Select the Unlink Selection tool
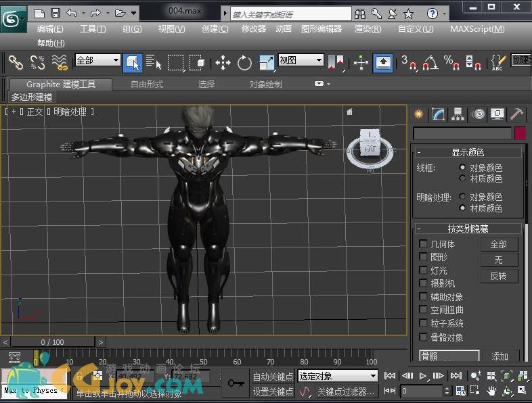 [x=37, y=62]
